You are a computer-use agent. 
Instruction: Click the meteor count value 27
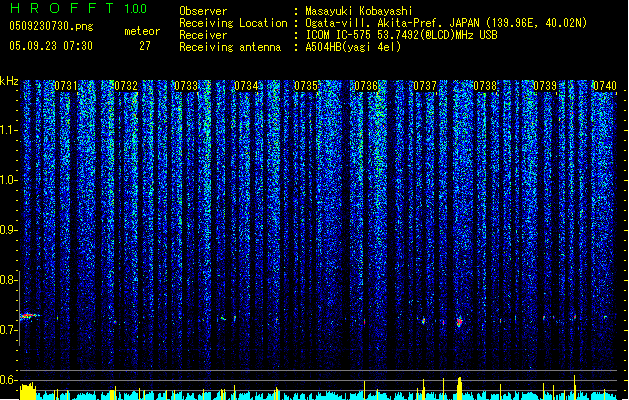click(145, 46)
